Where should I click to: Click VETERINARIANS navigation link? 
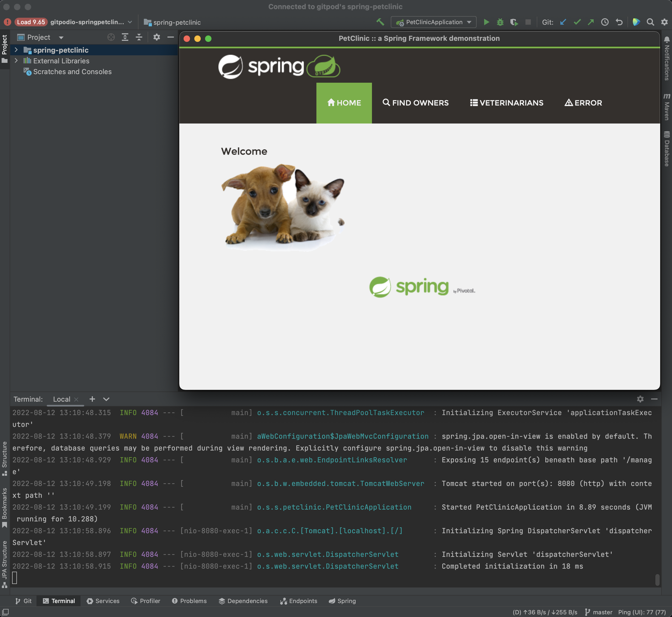click(506, 103)
